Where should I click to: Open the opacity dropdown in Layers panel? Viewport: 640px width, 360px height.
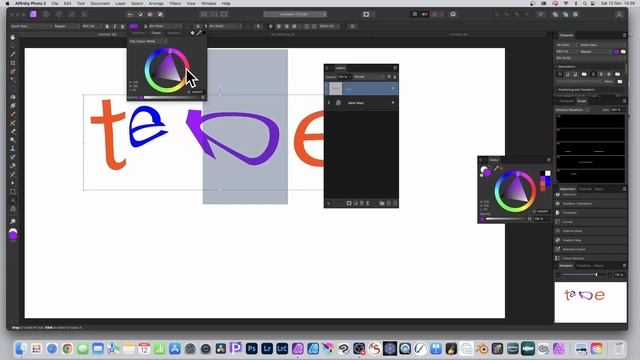(x=343, y=77)
